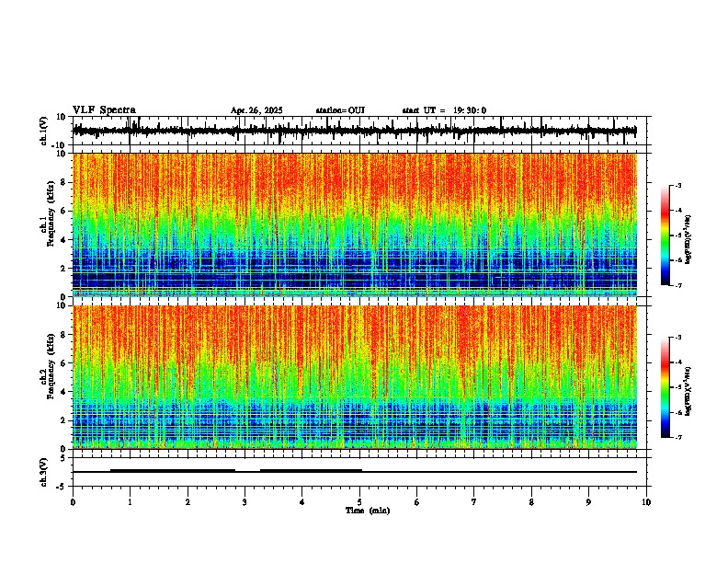Click time axis tick label "6"
This screenshot has width=728, height=563.
pos(417,502)
